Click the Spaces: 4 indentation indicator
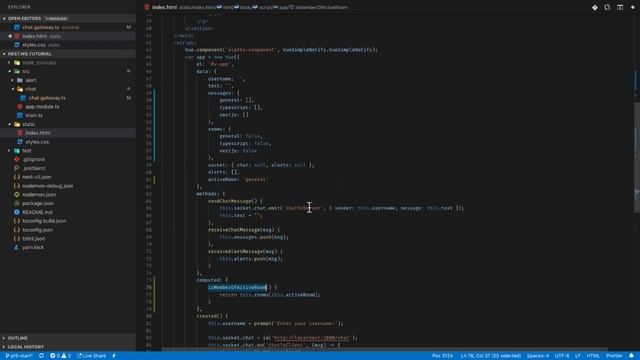Viewport: 640px width, 360px height. (538, 356)
